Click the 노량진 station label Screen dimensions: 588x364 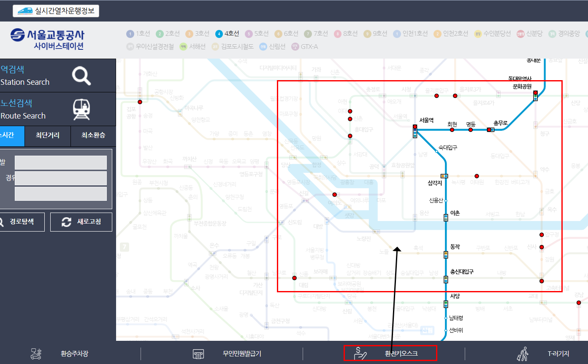point(363,239)
